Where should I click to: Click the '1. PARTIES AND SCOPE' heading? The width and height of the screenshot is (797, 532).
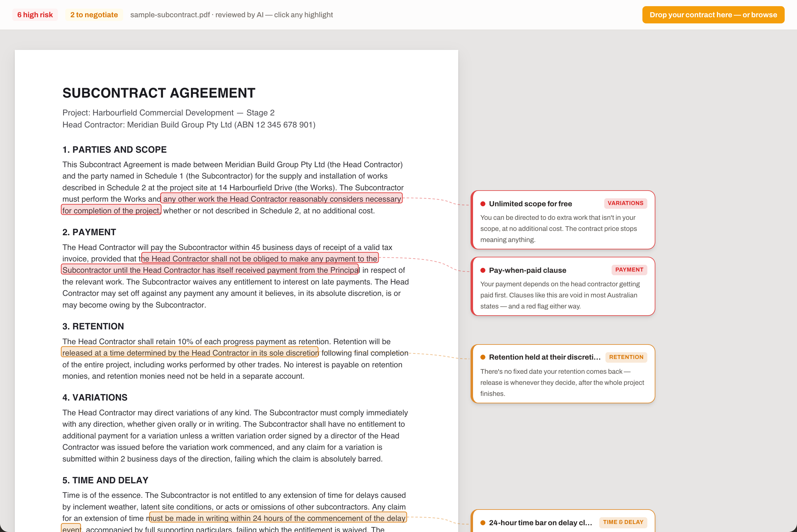click(x=114, y=150)
